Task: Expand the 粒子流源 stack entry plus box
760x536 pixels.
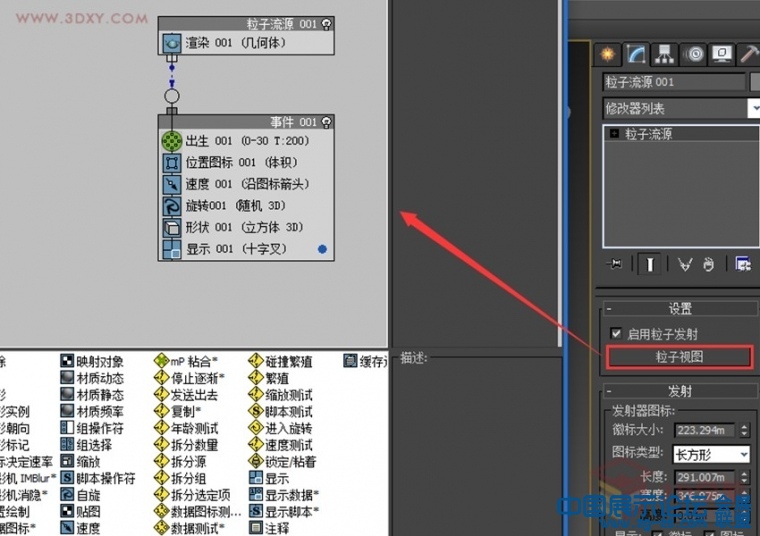Action: (x=614, y=133)
